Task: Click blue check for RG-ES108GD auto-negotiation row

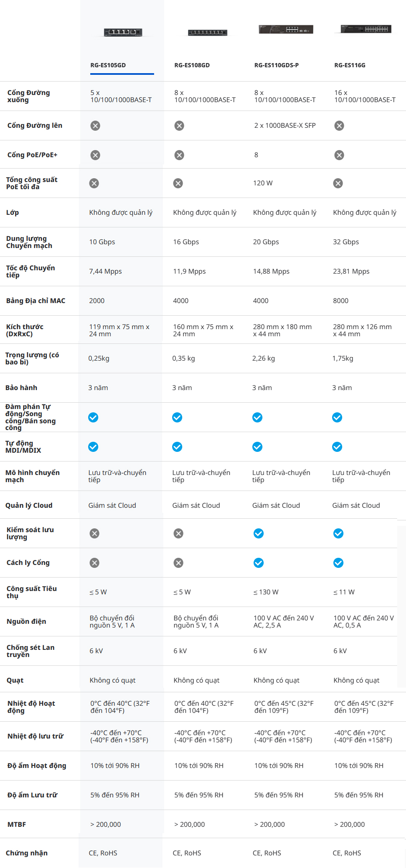Action: (x=177, y=417)
